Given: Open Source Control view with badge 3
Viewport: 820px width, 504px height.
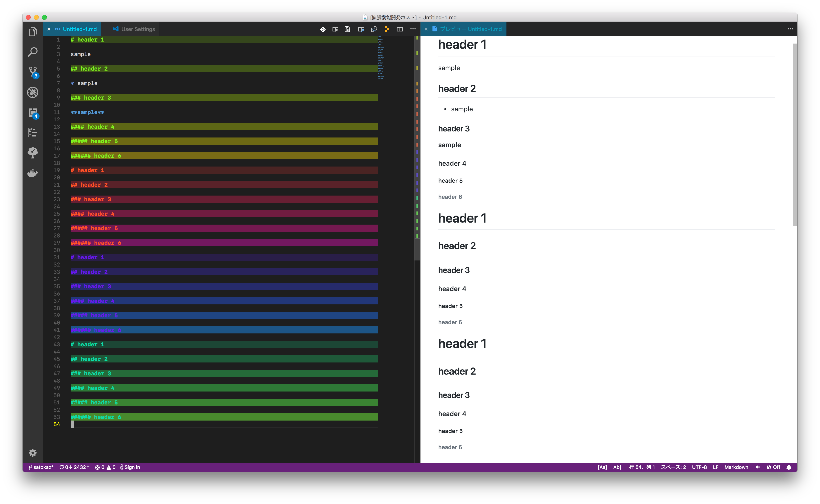Looking at the screenshot, I should [x=33, y=72].
